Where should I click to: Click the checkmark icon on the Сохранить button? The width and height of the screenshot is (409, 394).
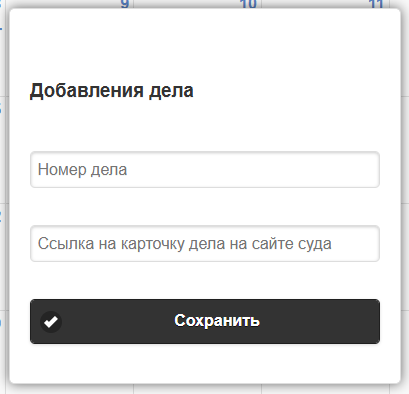[x=51, y=322]
